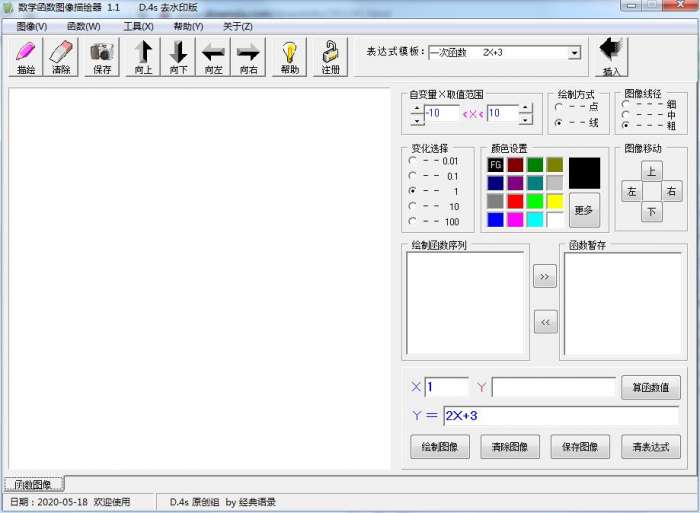
Task: Pick the red color swatch
Action: point(515,201)
